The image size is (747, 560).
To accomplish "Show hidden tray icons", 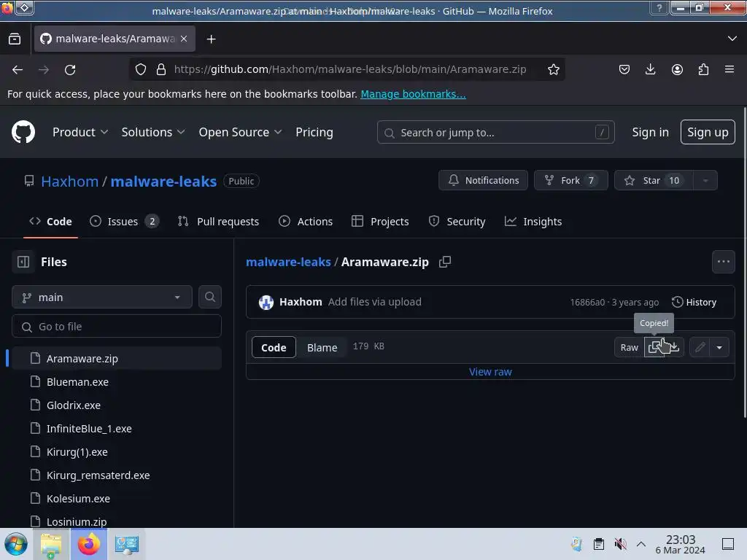I will 641,544.
